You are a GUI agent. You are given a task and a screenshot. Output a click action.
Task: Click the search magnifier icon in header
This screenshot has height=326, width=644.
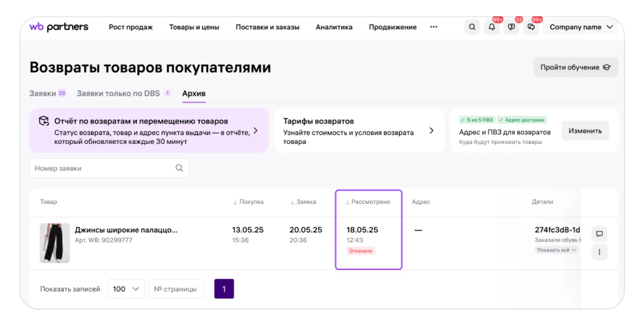tap(472, 27)
